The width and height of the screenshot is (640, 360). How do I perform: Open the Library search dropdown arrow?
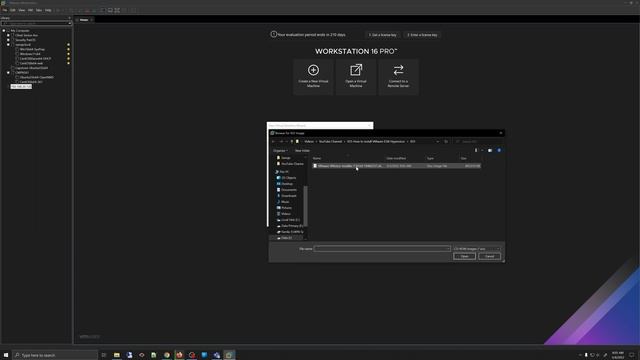click(x=69, y=23)
